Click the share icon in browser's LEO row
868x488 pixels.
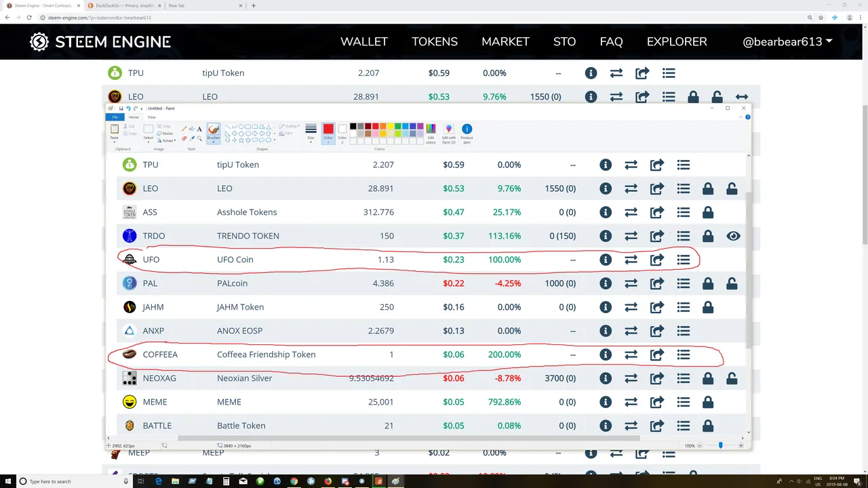click(642, 96)
